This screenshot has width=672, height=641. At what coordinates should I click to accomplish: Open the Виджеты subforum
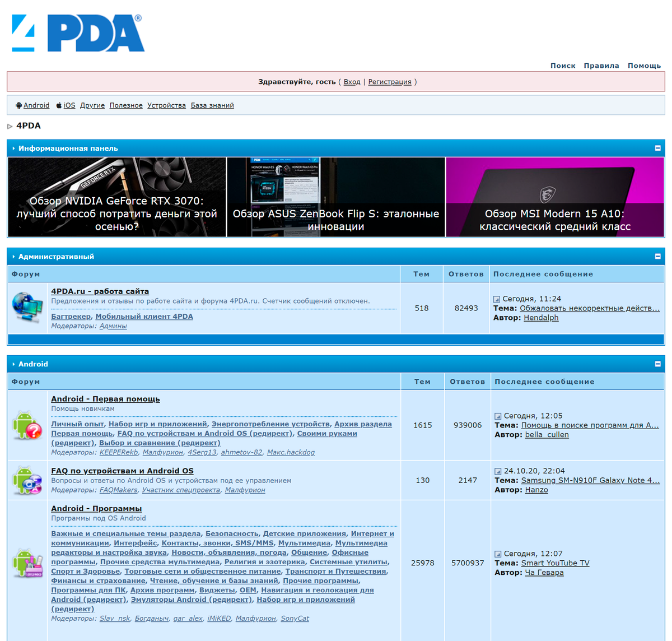tap(217, 590)
